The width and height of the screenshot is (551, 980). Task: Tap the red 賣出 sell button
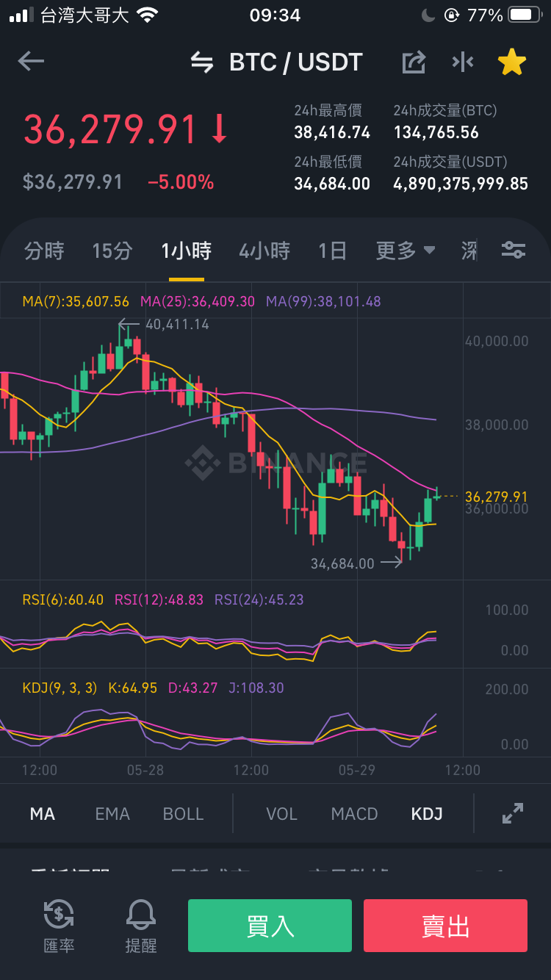point(445,926)
